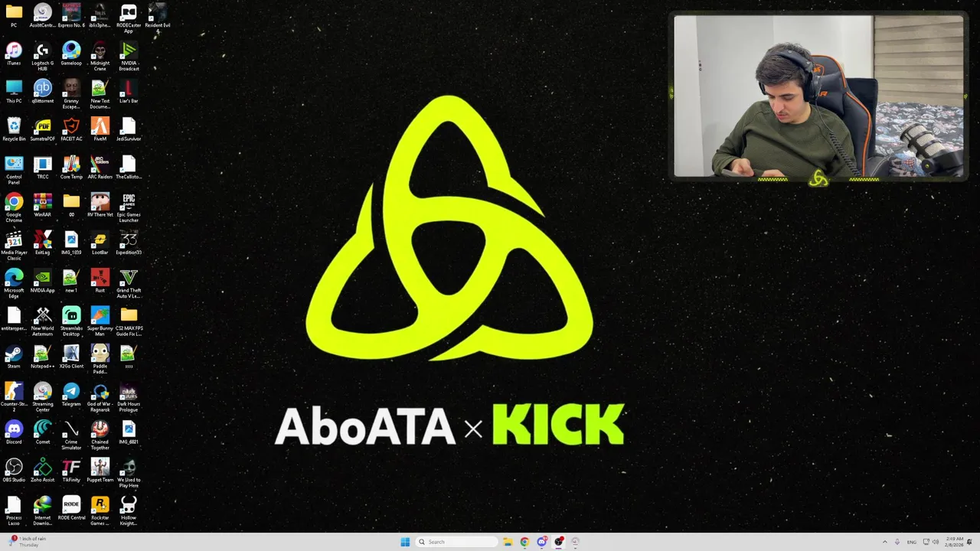Screen dimensions: 980x551
Task: Select the Resident Evil 4 shortcut
Action: 157,16
